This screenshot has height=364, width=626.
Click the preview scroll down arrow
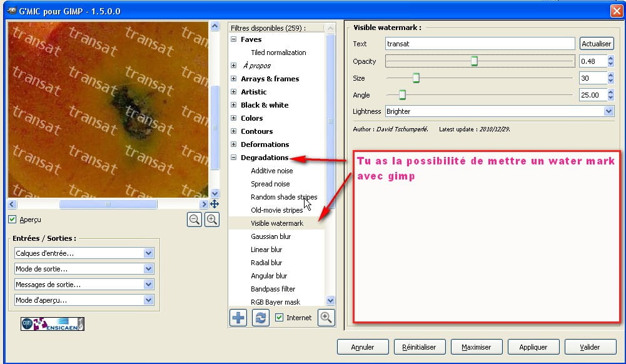click(215, 194)
